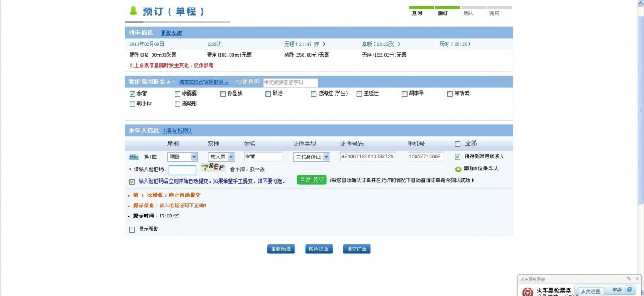Click the 第 1 次操作:停止自动提交 line
Screen dimensions: 644x296
[166, 195]
